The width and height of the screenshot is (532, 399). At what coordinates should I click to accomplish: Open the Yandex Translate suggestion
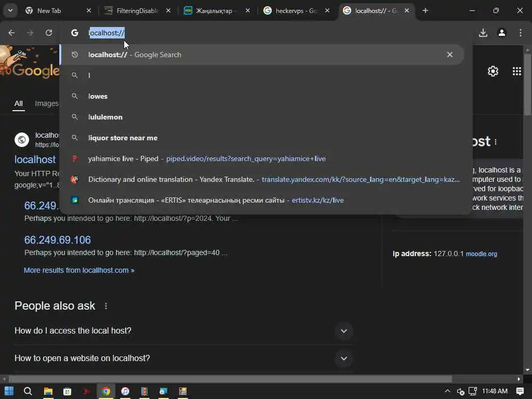coord(261,179)
